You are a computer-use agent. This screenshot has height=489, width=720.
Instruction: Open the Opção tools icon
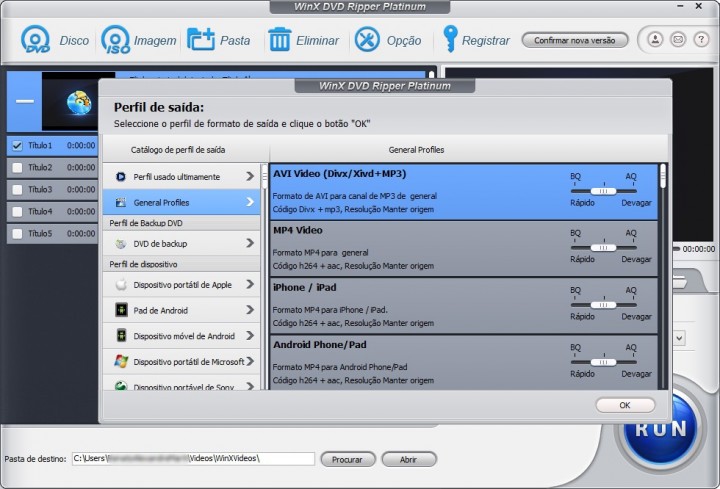point(367,39)
